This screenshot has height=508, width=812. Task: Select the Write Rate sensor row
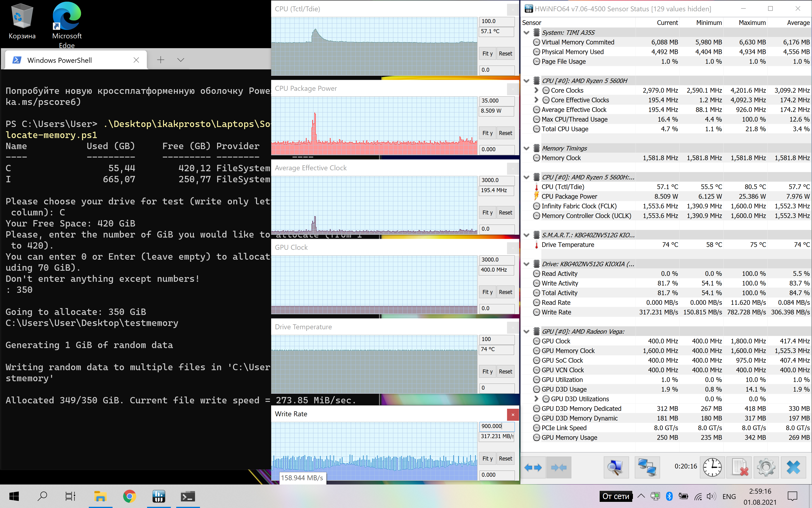click(x=666, y=312)
